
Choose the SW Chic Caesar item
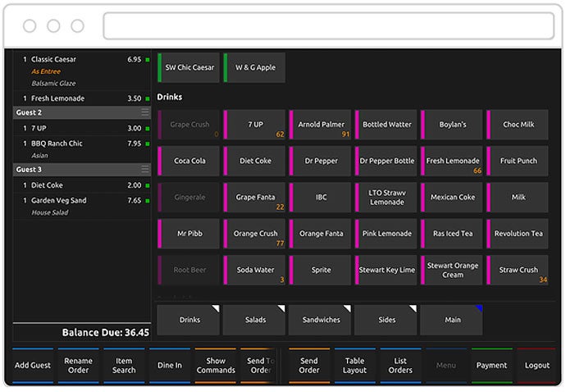tap(189, 68)
